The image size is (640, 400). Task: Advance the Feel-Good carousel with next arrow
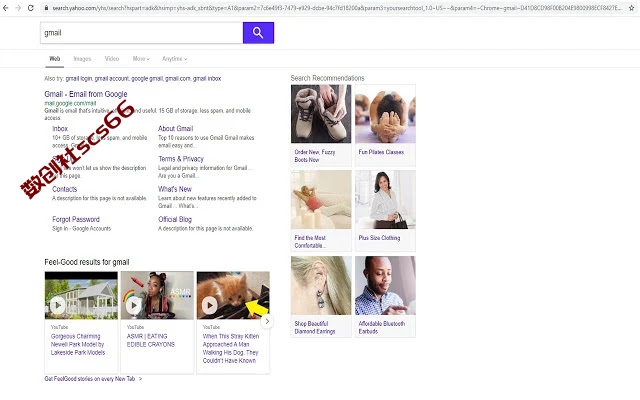[x=267, y=321]
